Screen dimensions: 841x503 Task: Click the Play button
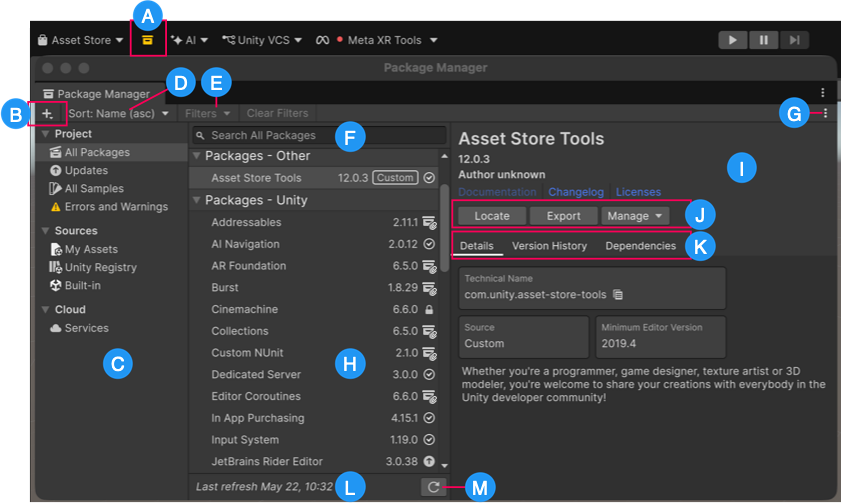click(x=733, y=40)
